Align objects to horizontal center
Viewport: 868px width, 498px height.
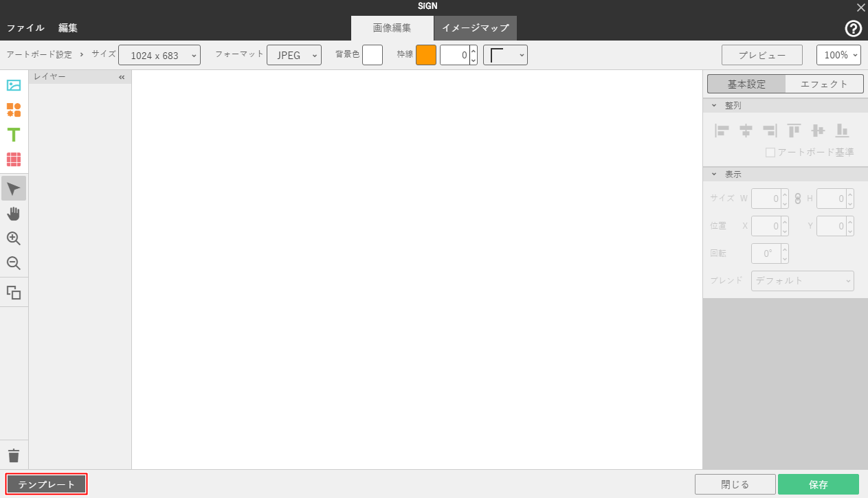(746, 130)
